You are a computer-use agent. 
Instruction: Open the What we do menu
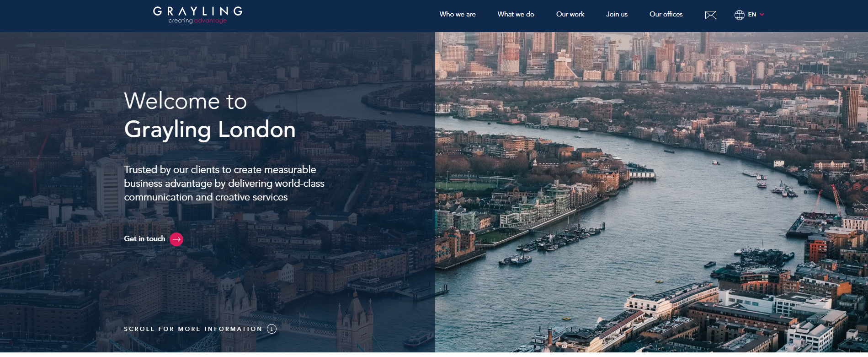point(516,14)
